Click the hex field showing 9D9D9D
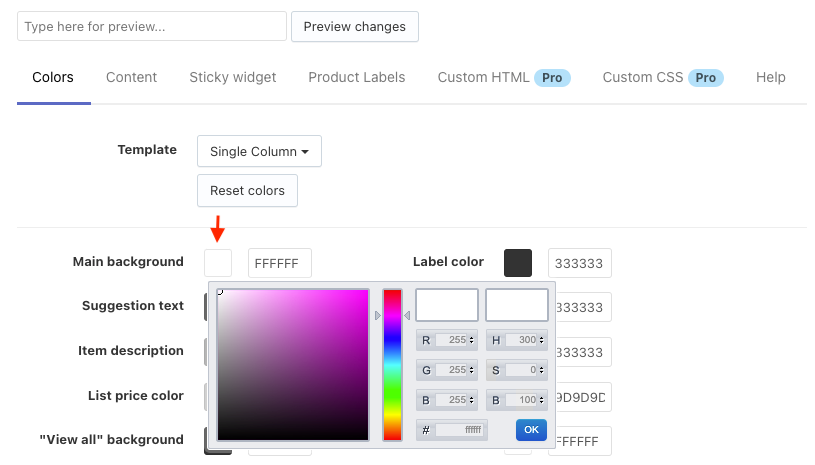815x465 pixels. point(583,397)
